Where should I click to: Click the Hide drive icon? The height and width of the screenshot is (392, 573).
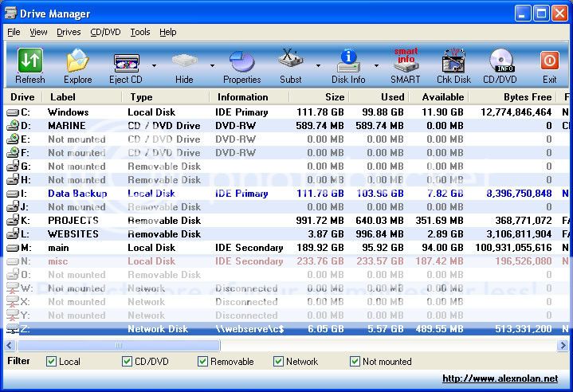pyautogui.click(x=184, y=61)
